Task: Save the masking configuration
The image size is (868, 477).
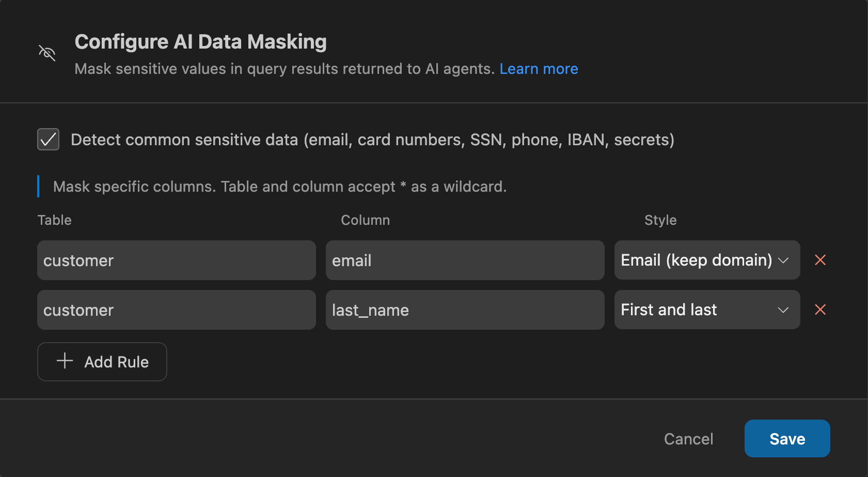Action: click(x=787, y=439)
